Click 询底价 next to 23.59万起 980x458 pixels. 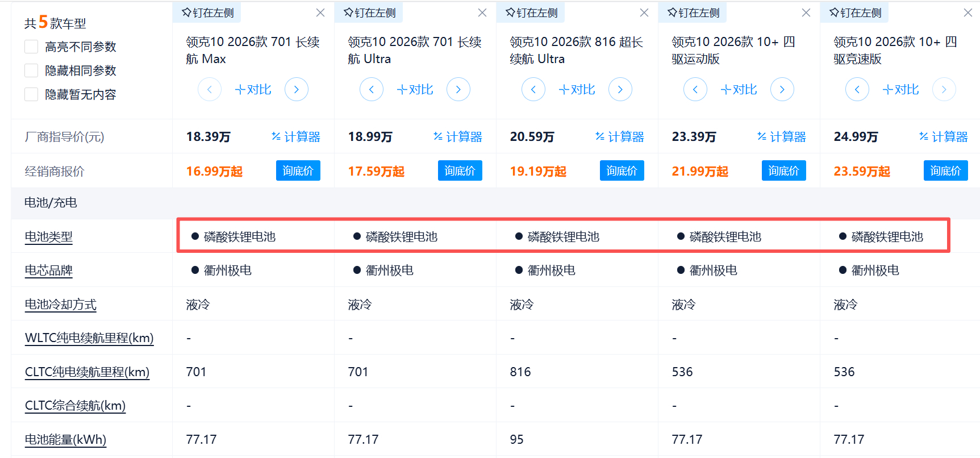point(946,170)
